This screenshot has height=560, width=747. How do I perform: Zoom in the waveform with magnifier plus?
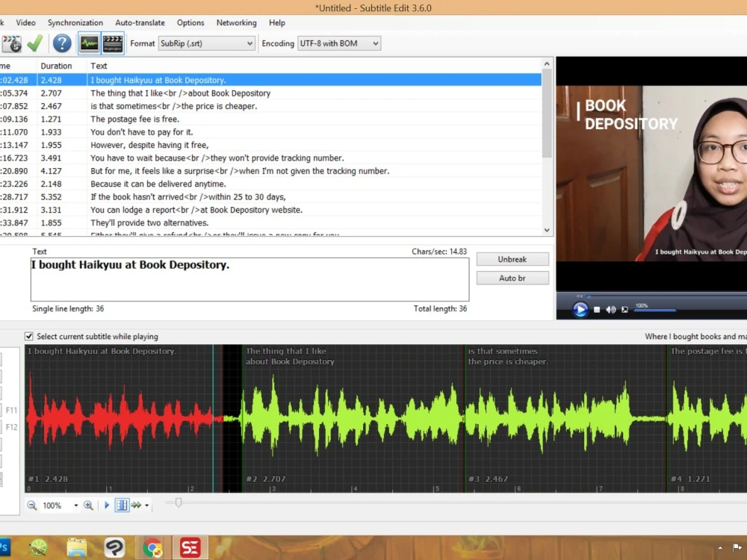(x=88, y=505)
